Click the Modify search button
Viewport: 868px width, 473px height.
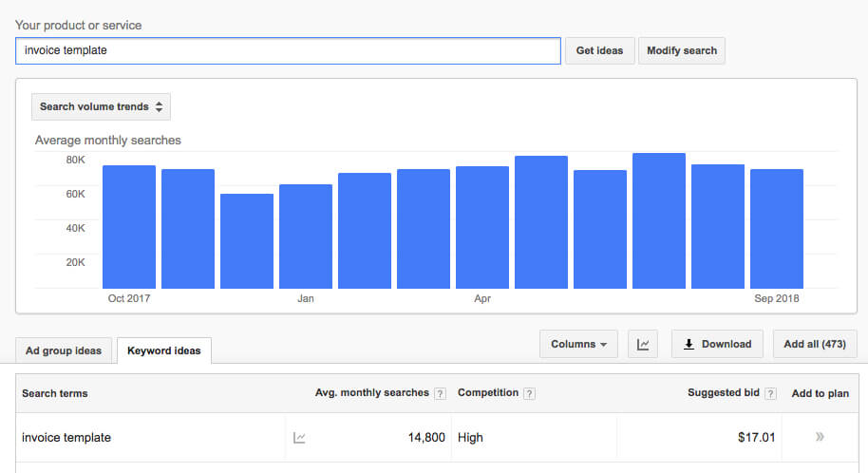(682, 50)
